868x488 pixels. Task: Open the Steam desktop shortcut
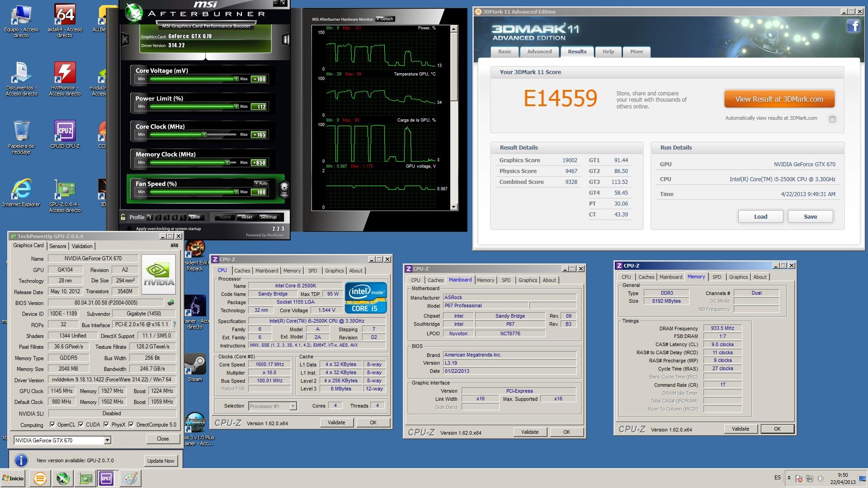pyautogui.click(x=195, y=368)
